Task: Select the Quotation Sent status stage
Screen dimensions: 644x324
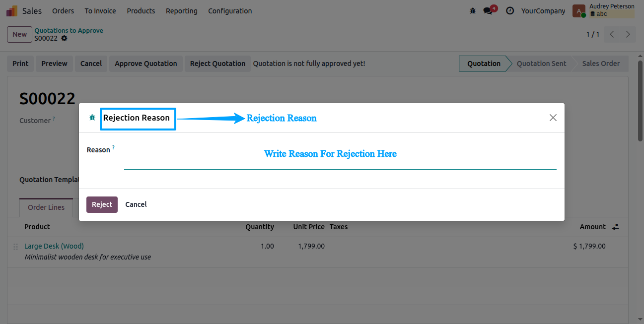Action: [541, 64]
